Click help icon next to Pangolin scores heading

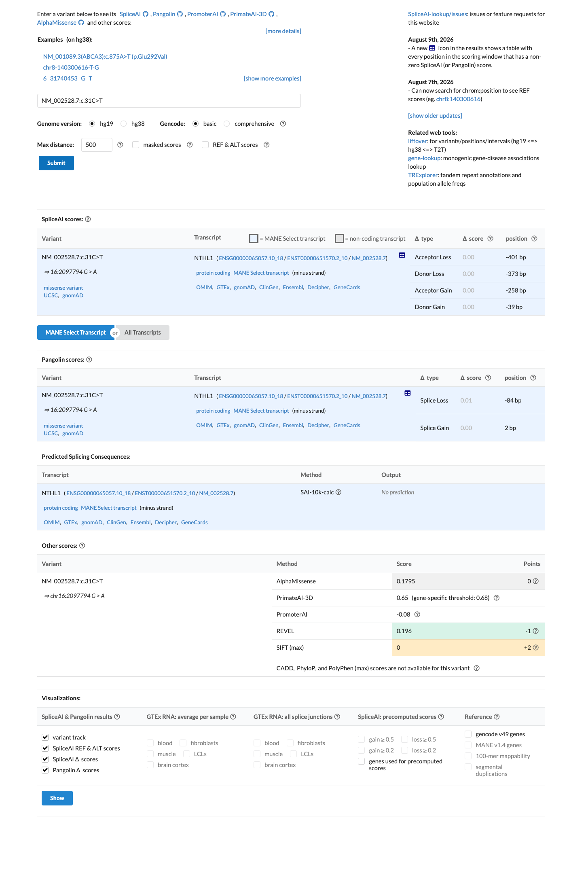click(89, 360)
